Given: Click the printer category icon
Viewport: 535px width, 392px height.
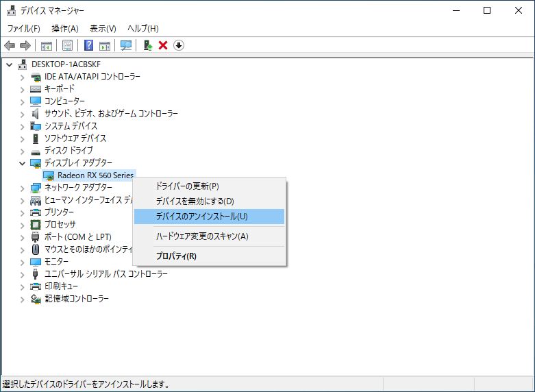Looking at the screenshot, I should coord(36,212).
